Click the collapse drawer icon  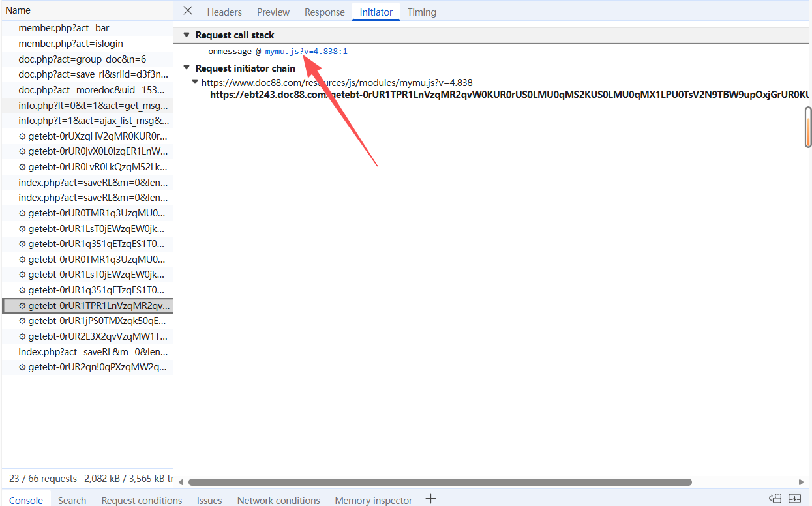(x=794, y=499)
